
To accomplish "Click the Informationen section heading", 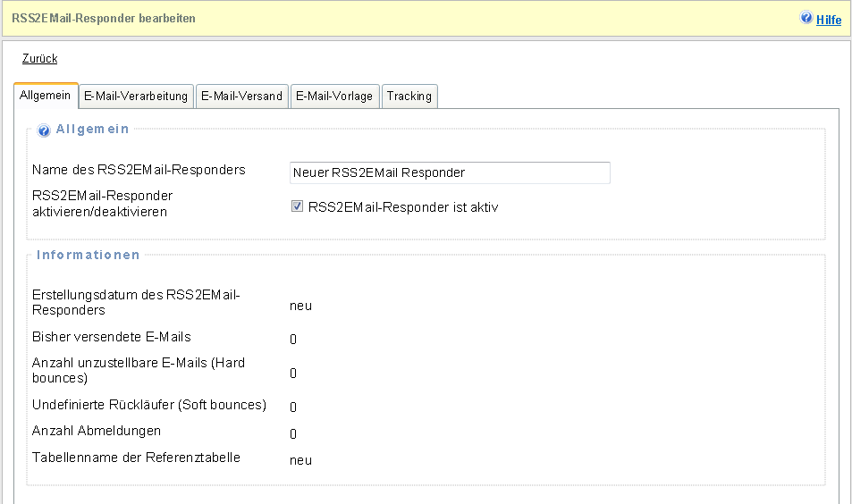I will [88, 255].
